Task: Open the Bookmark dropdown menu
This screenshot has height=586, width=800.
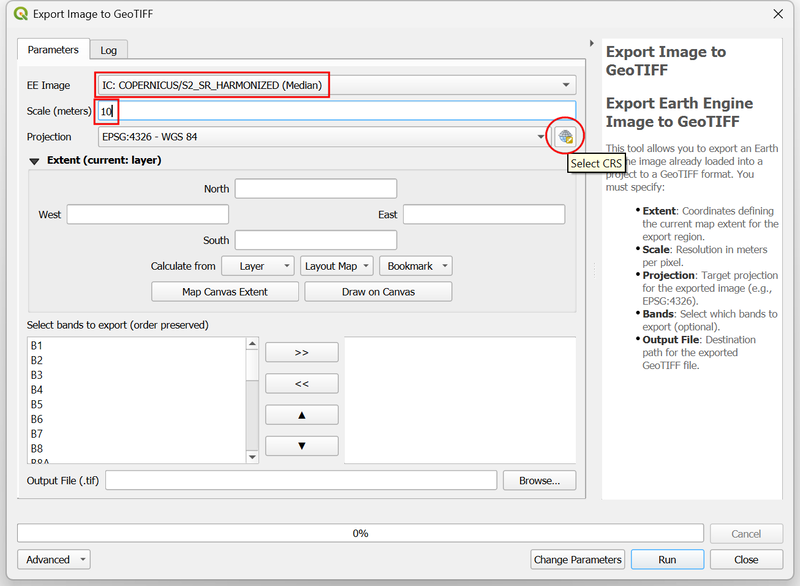Action: coord(417,266)
